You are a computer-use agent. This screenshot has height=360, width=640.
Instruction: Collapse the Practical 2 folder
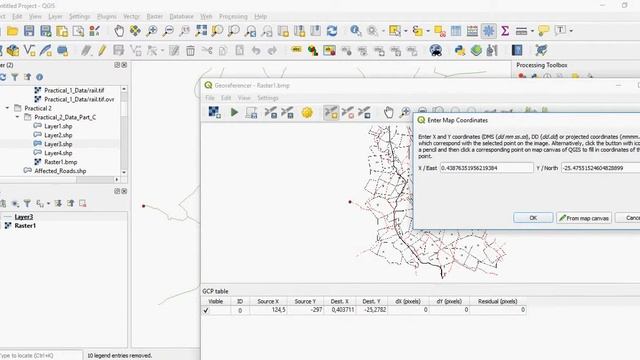[x=7, y=108]
